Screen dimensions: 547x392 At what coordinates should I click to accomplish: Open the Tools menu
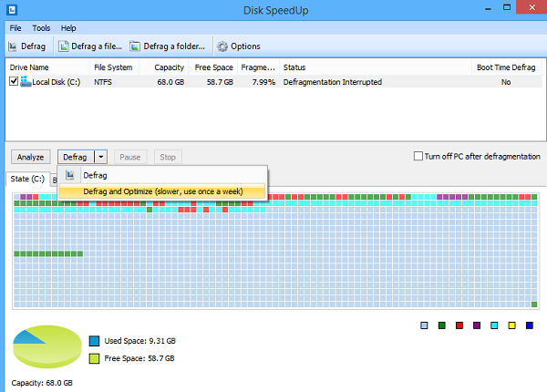pyautogui.click(x=41, y=28)
